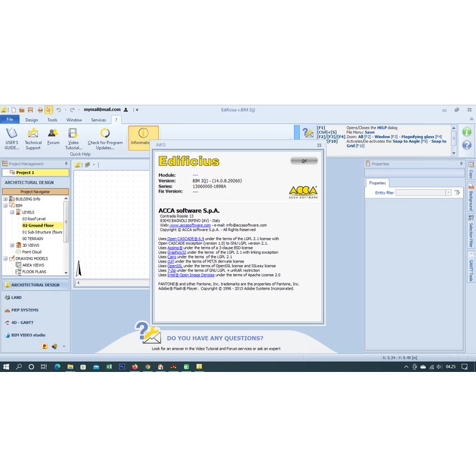476x476 pixels.
Task: Collapse the ribbon with the small arrow
Action: 471,119
